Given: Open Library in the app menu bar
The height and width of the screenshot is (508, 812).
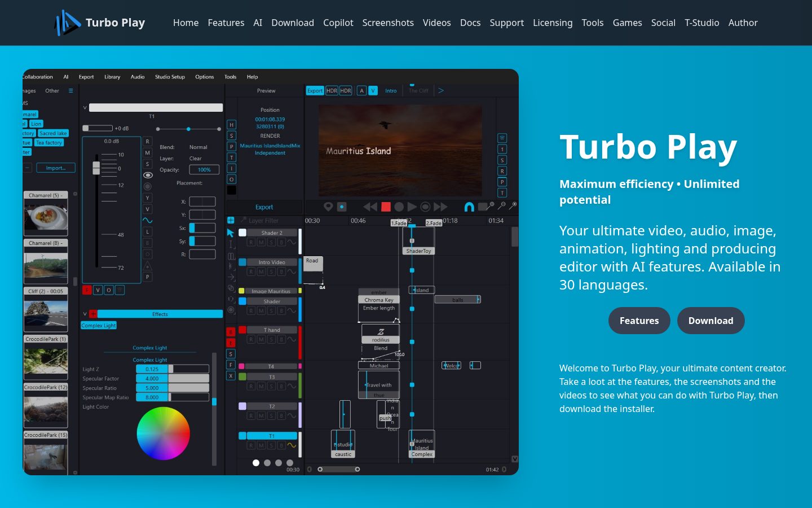Looking at the screenshot, I should [x=112, y=77].
